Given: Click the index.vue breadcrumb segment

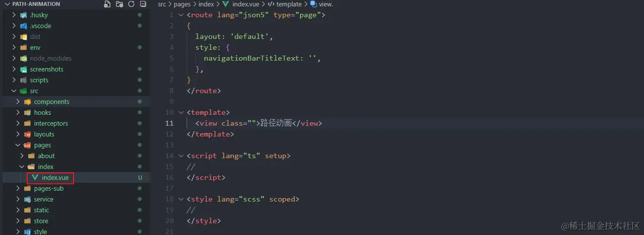Looking at the screenshot, I should [246, 4].
